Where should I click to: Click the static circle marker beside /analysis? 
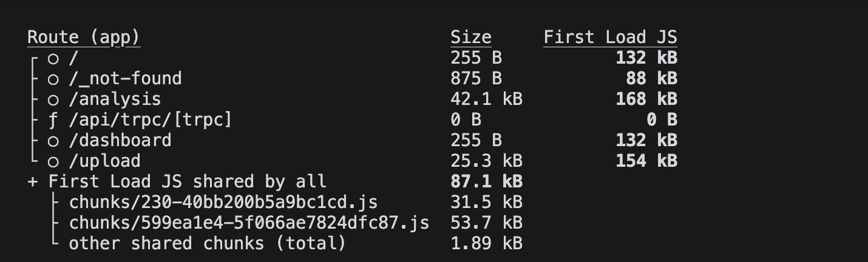pyautogui.click(x=53, y=99)
